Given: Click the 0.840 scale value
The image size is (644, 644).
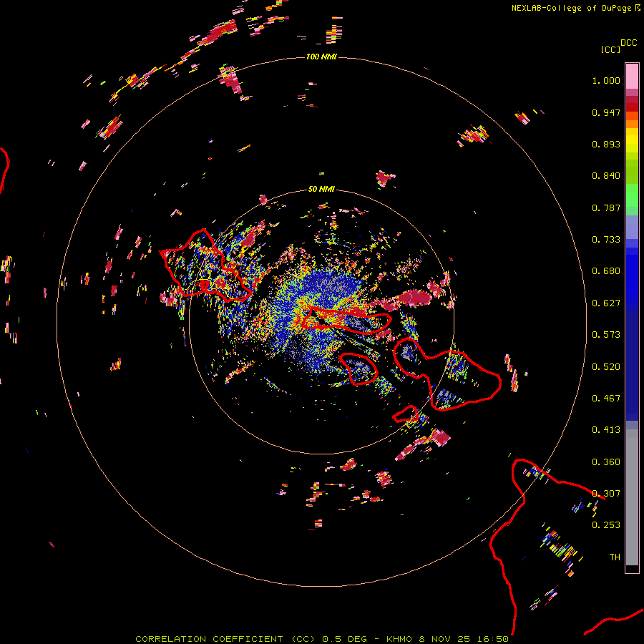Looking at the screenshot, I should point(606,176).
